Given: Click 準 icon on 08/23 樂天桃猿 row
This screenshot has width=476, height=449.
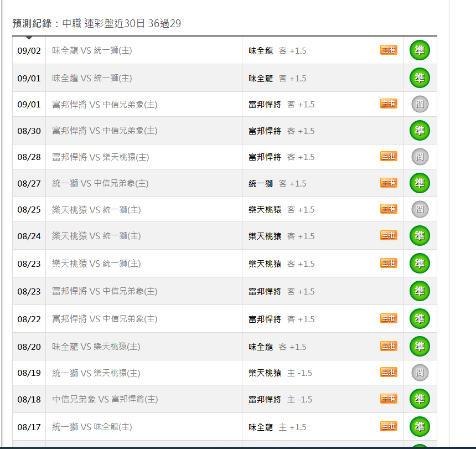Looking at the screenshot, I should point(420,263).
